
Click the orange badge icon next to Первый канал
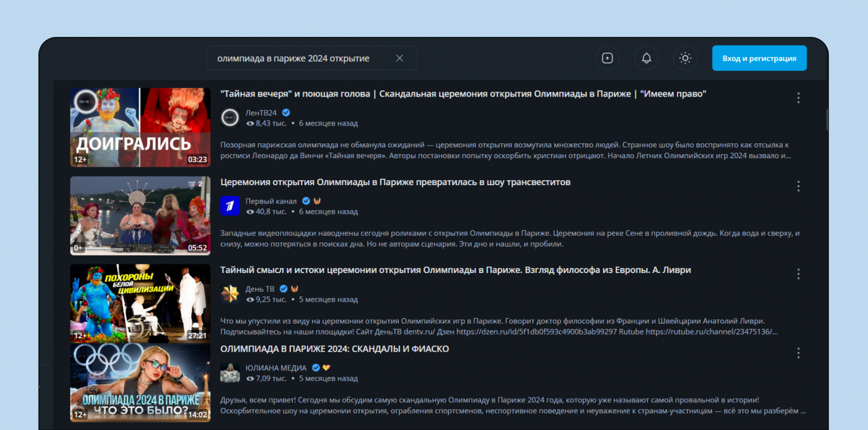[317, 201]
